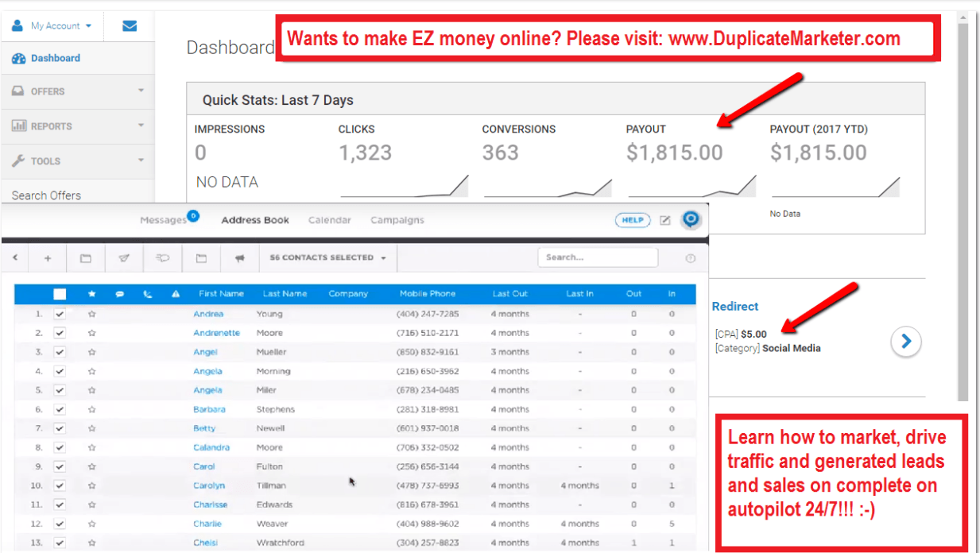
Task: Click the megaphone broadcast icon in toolbar
Action: (x=240, y=258)
